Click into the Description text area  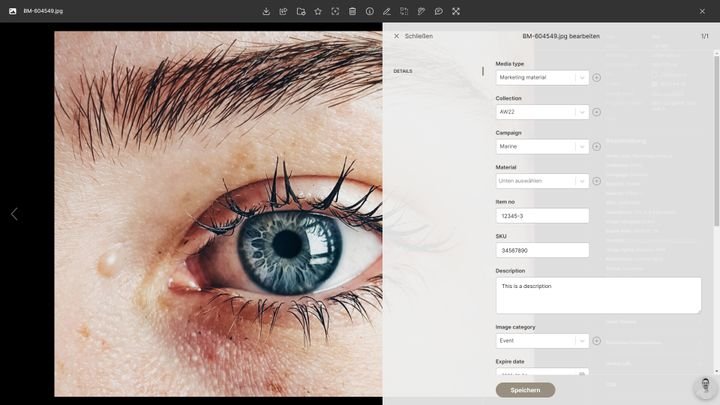[598, 295]
